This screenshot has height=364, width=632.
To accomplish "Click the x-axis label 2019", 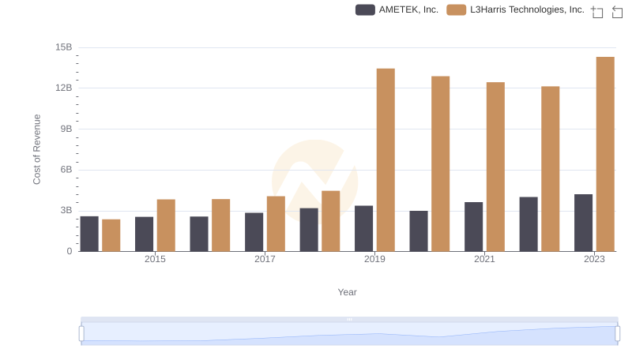I will coord(374,259).
